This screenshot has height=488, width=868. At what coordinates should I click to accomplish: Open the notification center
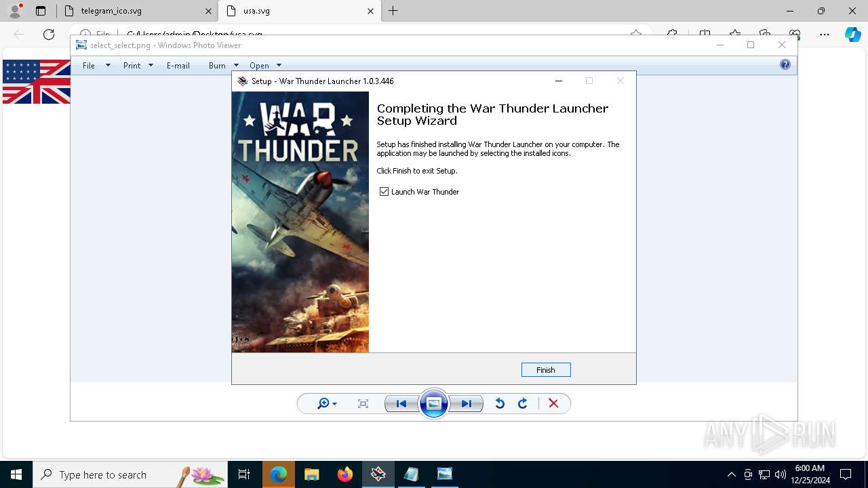(846, 474)
